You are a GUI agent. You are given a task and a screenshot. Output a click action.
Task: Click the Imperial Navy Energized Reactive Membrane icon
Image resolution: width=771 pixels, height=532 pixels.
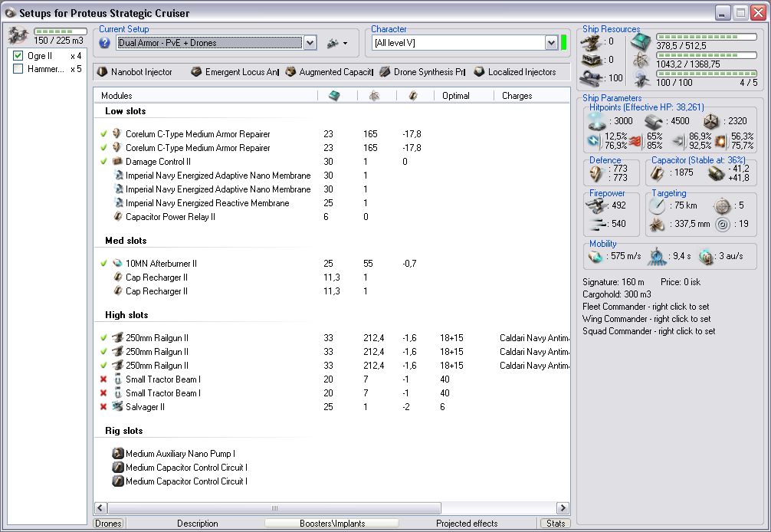click(x=119, y=202)
